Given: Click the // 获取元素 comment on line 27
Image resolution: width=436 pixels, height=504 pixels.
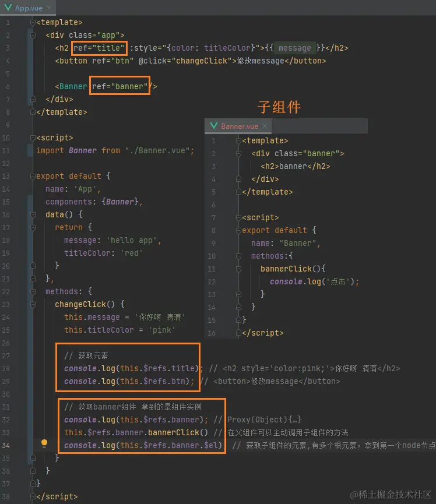Looking at the screenshot, I should 86,355.
